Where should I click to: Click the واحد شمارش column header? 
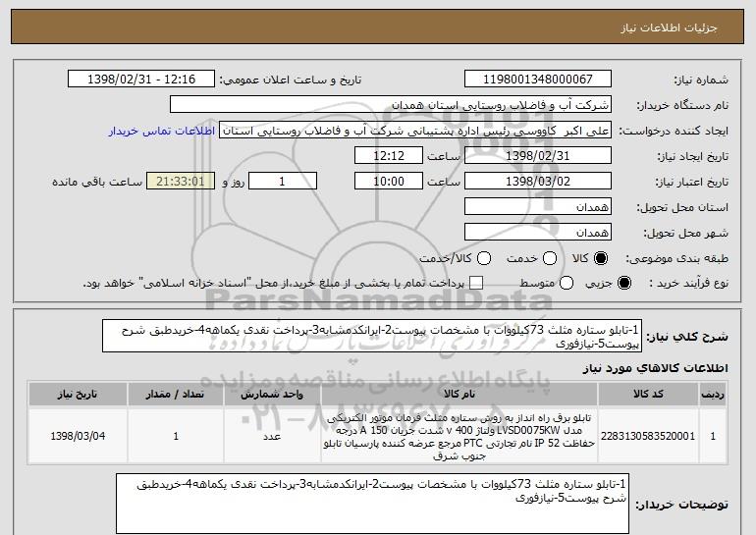pos(272,395)
